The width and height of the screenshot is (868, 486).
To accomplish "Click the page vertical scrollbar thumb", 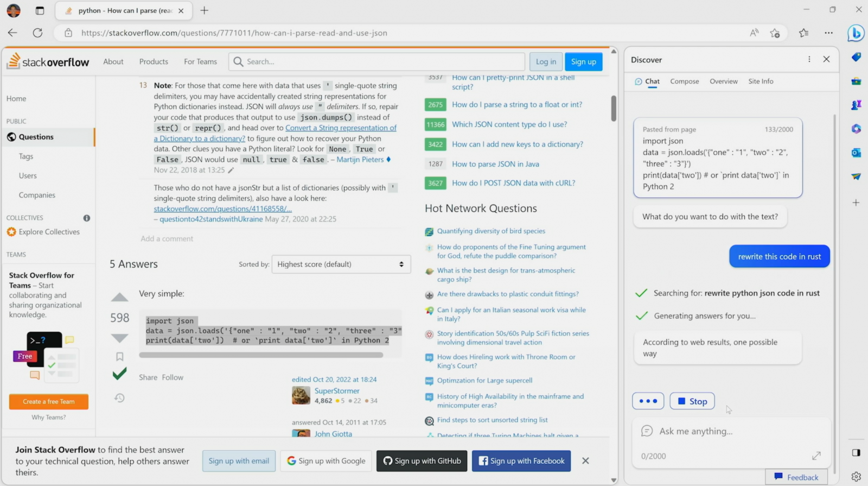I will [x=614, y=109].
